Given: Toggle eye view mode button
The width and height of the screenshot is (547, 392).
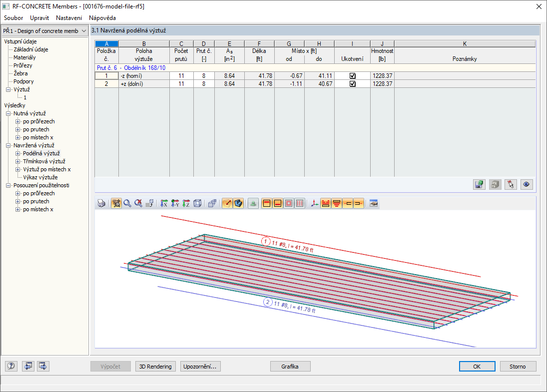Looking at the screenshot, I should pyautogui.click(x=527, y=184).
